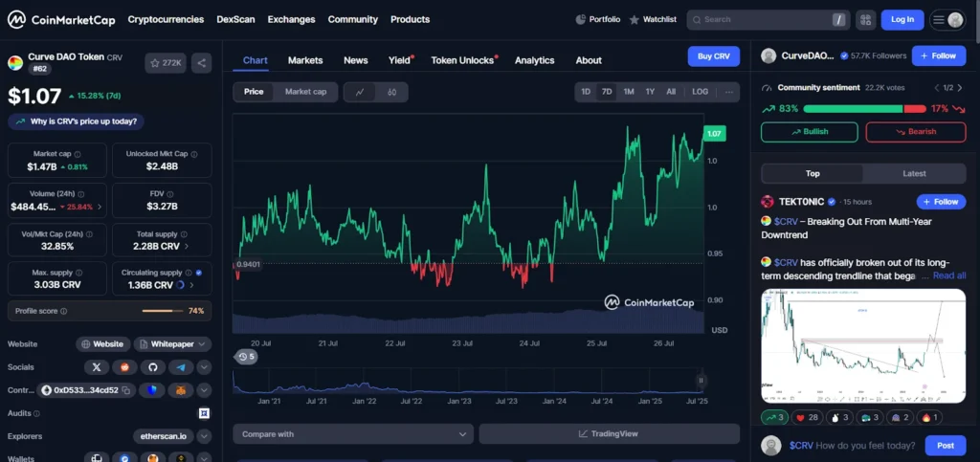Show Market cap info tooltip
The image size is (980, 462).
click(x=78, y=154)
